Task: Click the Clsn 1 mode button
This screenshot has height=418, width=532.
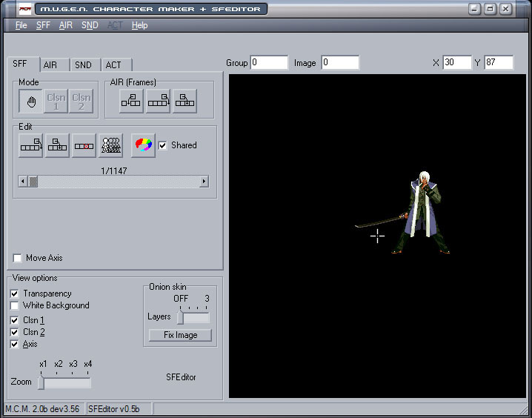Action: pos(56,102)
